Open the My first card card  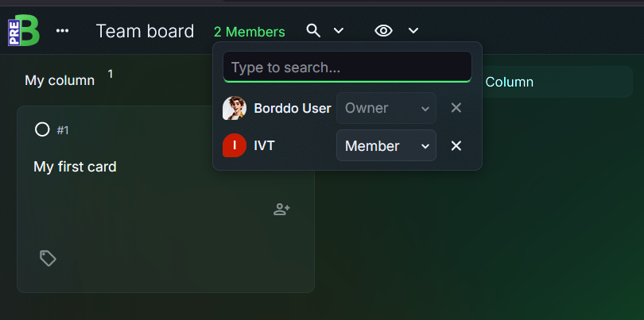[165, 199]
